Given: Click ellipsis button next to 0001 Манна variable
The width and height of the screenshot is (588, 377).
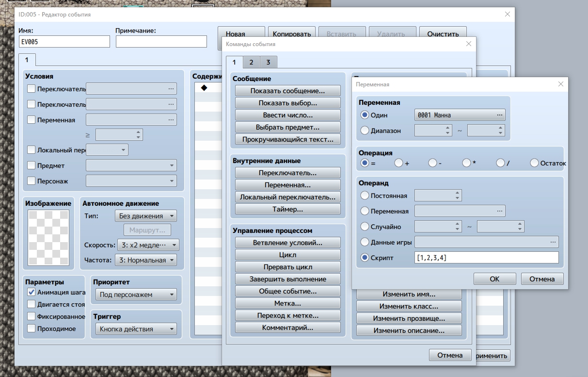Looking at the screenshot, I should 499,115.
